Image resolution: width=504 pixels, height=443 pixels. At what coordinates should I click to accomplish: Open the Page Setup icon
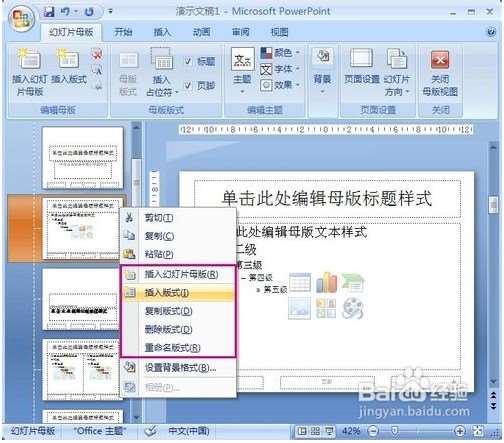[362, 59]
